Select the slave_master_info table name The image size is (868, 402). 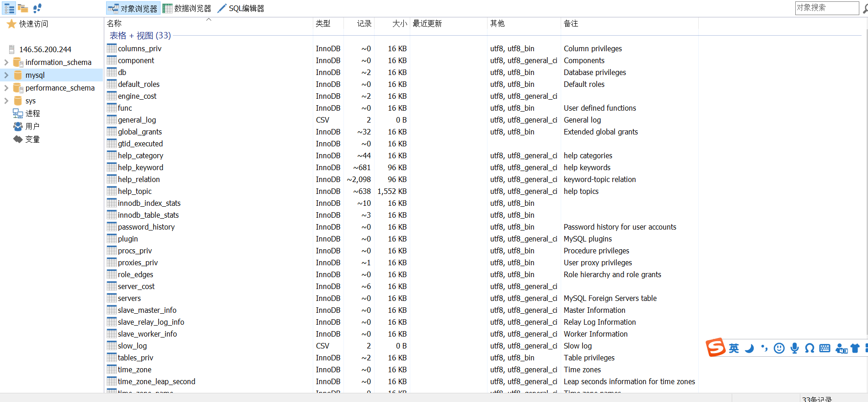[x=147, y=310]
